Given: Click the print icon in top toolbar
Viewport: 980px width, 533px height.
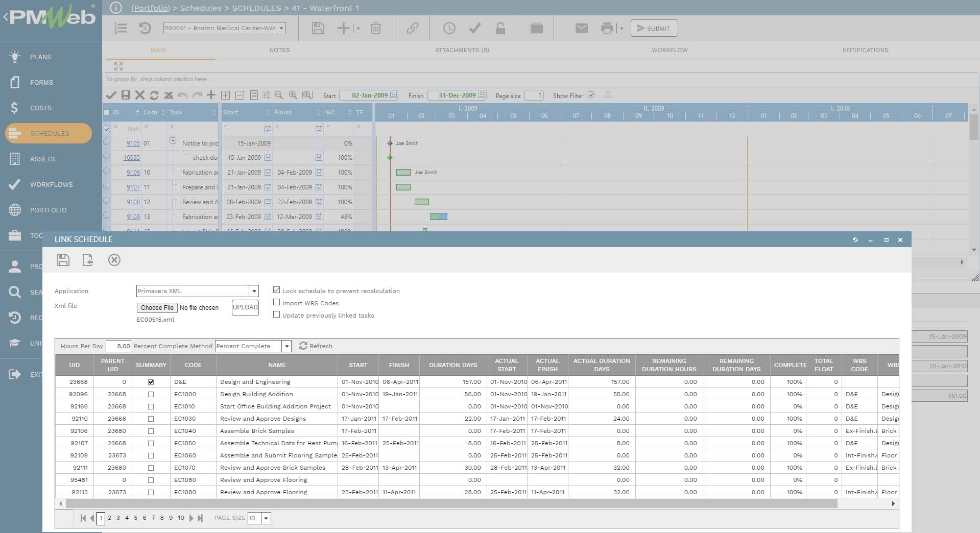Looking at the screenshot, I should pyautogui.click(x=607, y=28).
